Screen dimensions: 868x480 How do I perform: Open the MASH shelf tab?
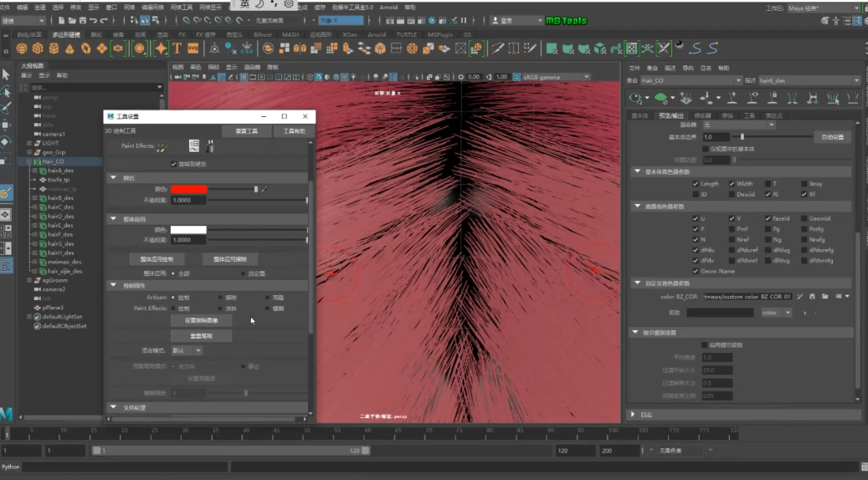pyautogui.click(x=290, y=34)
